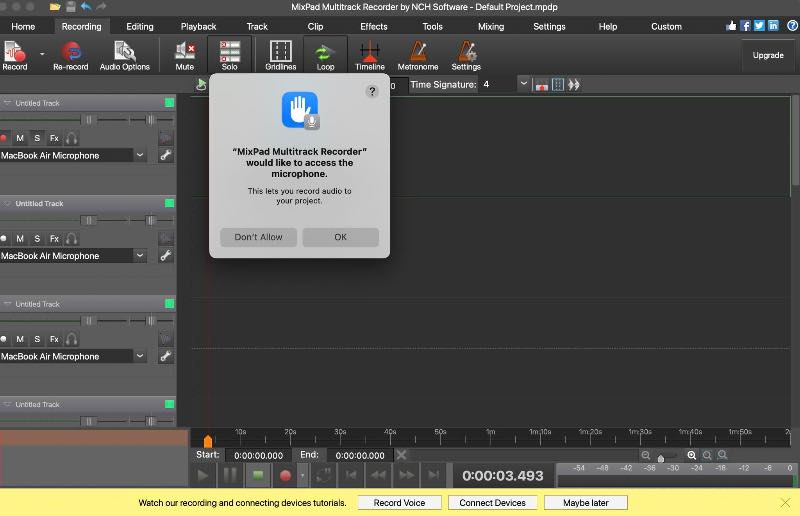800x516 pixels.
Task: Open the Settings toolbar icon
Action: tap(466, 53)
